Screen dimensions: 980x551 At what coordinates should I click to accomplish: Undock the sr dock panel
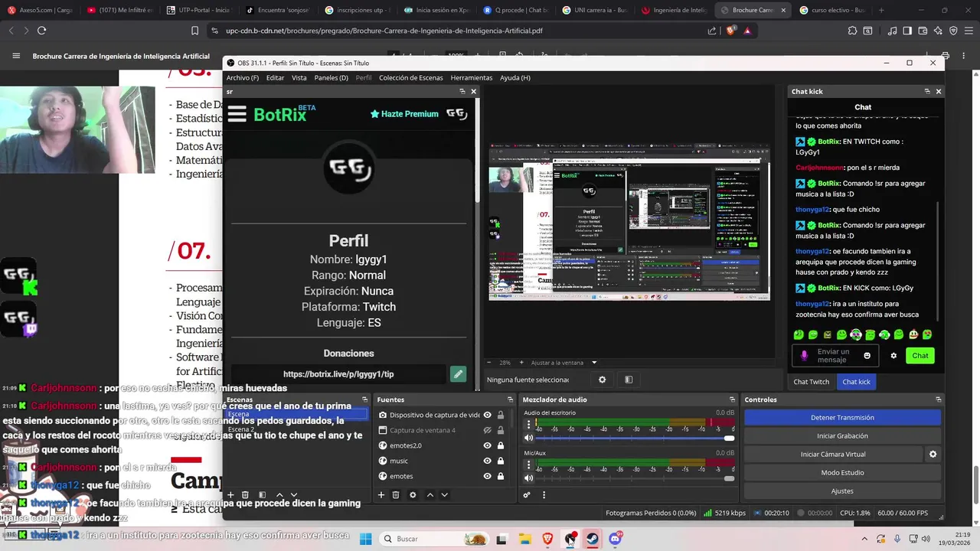pos(462,91)
